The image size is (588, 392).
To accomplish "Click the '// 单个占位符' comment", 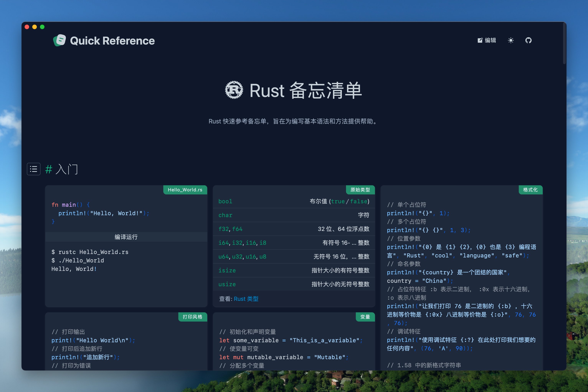I will [x=407, y=205].
